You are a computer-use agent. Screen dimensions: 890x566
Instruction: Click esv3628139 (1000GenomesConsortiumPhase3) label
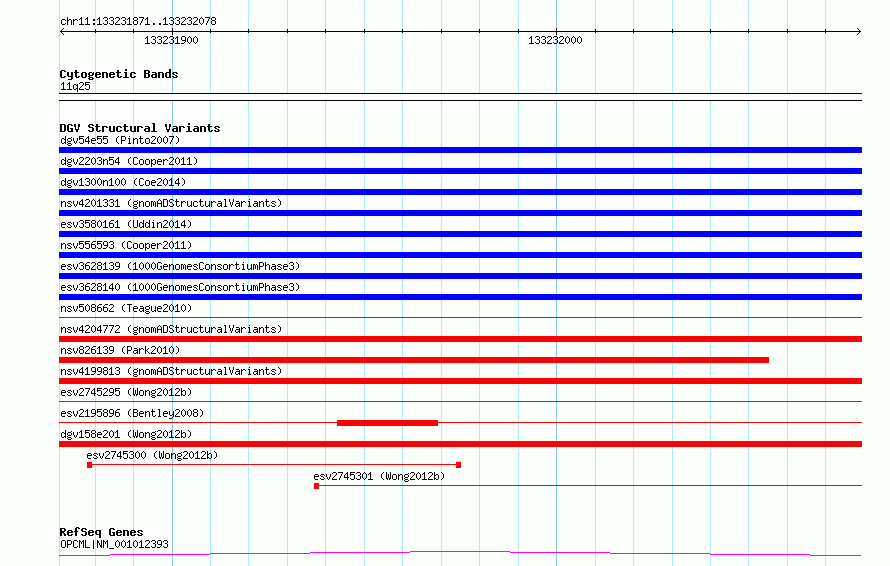click(180, 266)
